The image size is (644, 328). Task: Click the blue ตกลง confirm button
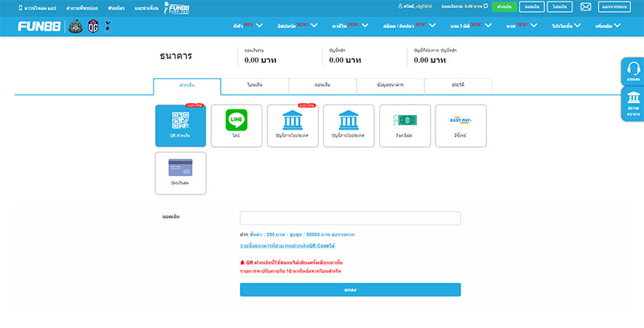pyautogui.click(x=350, y=289)
